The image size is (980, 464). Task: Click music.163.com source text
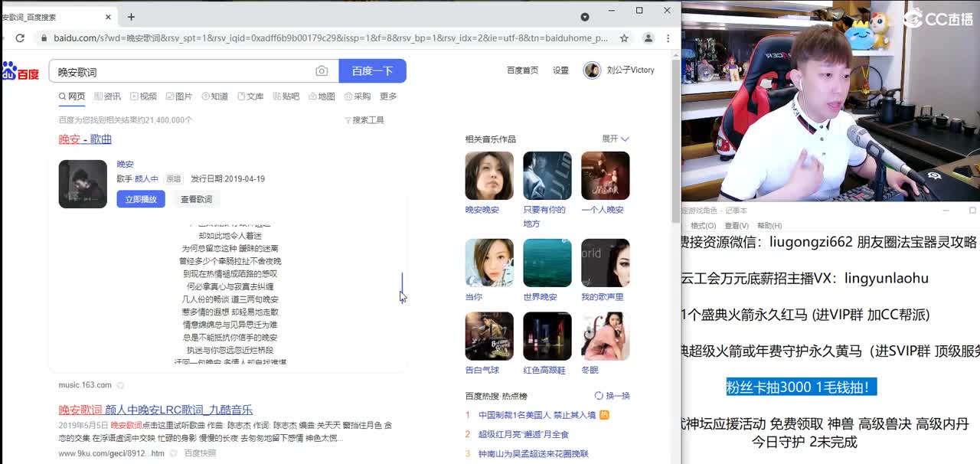click(85, 385)
